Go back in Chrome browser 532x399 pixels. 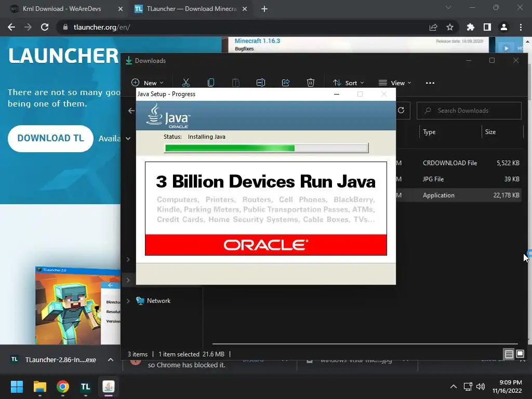pyautogui.click(x=11, y=27)
